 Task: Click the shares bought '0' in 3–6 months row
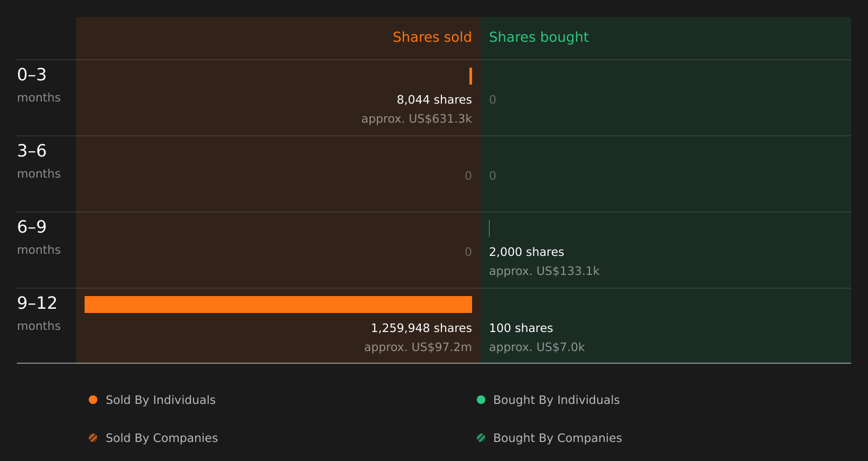pyautogui.click(x=493, y=176)
